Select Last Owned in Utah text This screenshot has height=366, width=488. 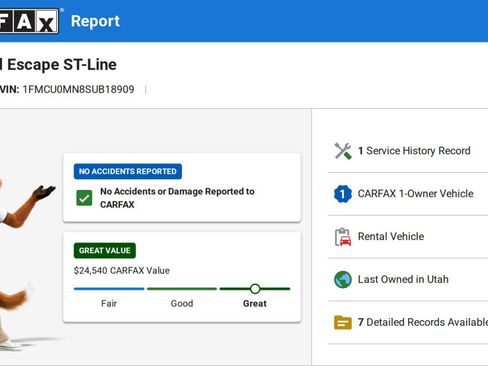(403, 279)
